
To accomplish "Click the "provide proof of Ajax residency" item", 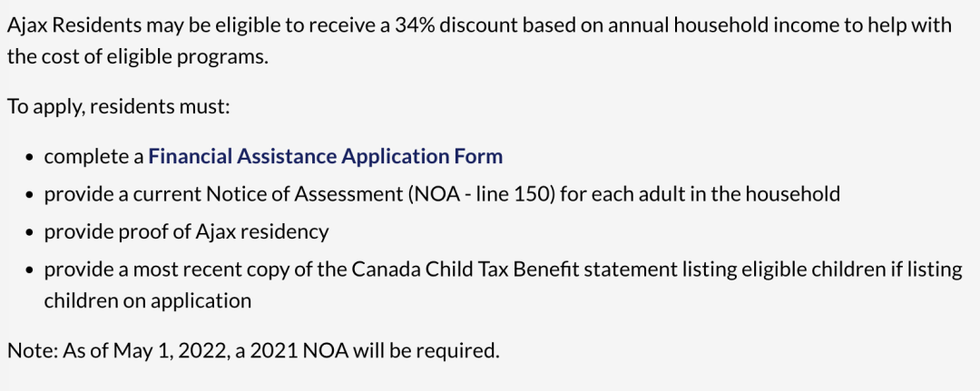I will (186, 232).
